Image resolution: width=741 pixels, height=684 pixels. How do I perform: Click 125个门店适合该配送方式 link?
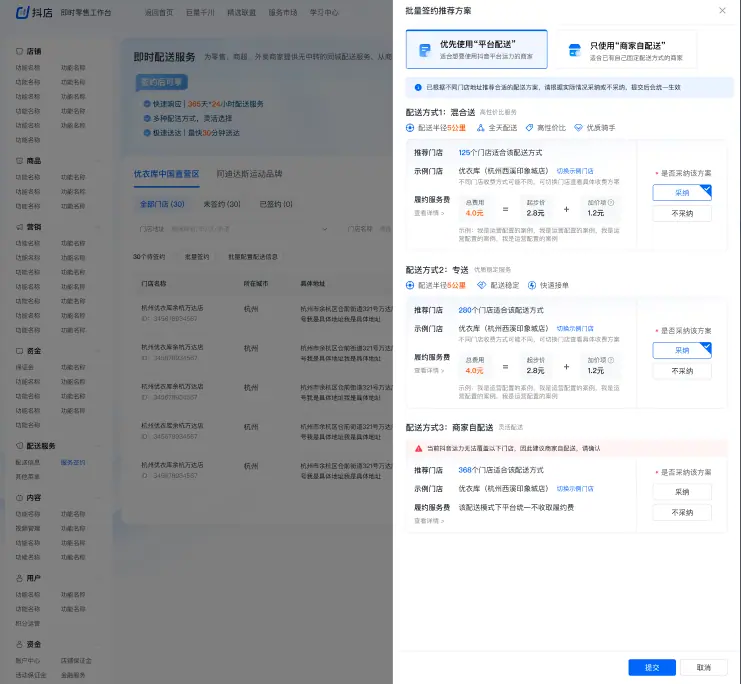(500, 153)
